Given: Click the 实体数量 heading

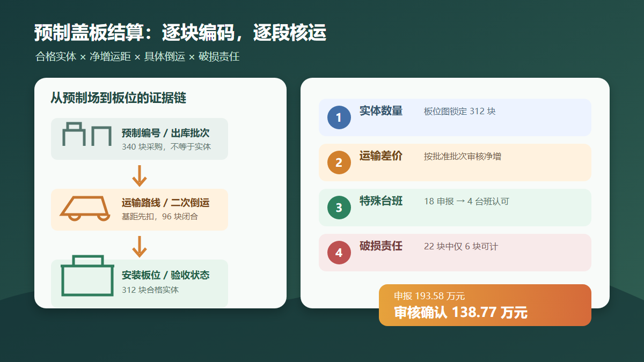Looking at the screenshot, I should click(x=381, y=111).
